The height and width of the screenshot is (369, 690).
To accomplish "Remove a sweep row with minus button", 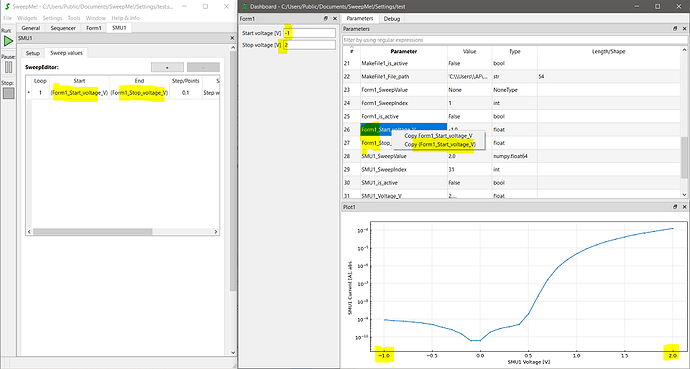I will (203, 67).
